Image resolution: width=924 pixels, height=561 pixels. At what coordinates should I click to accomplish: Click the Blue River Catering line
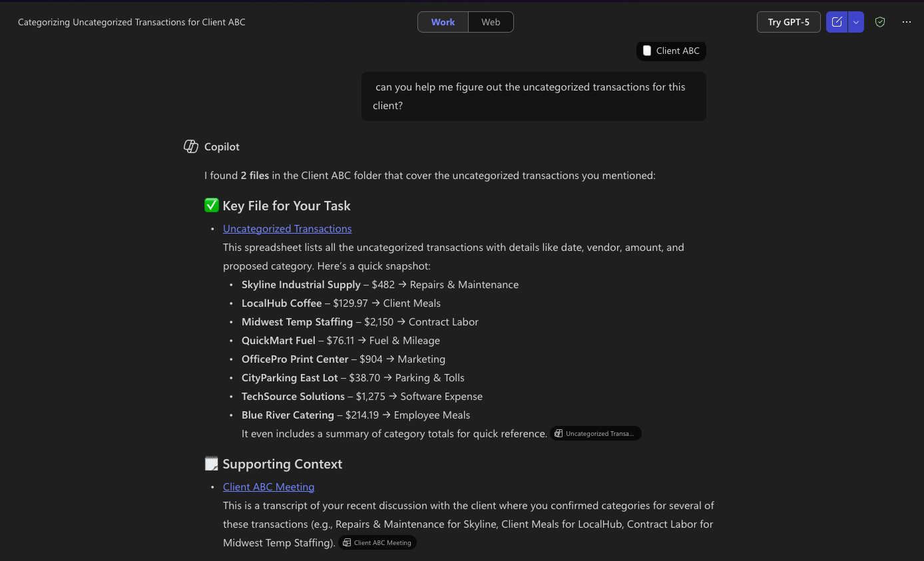(x=356, y=415)
